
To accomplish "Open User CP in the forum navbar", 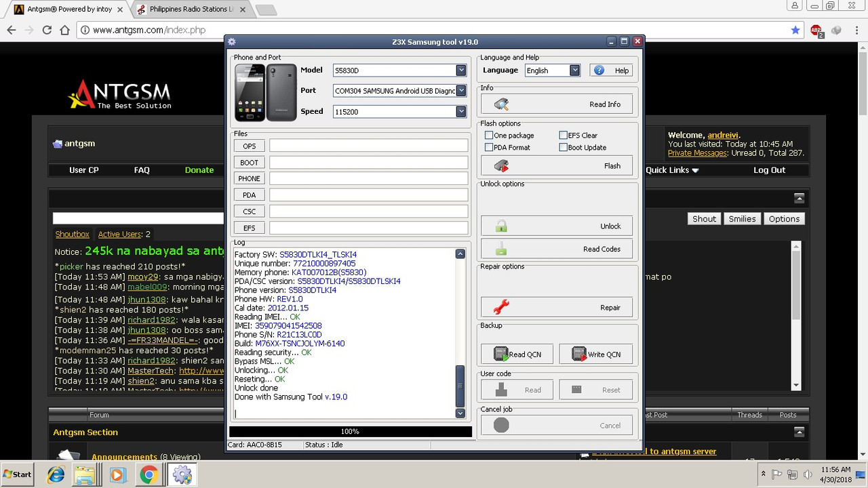I will click(x=84, y=170).
